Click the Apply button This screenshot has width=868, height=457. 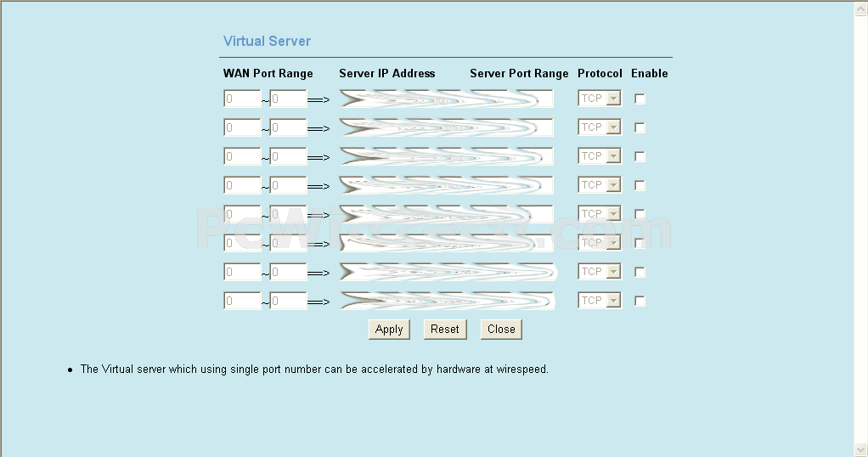pyautogui.click(x=389, y=330)
